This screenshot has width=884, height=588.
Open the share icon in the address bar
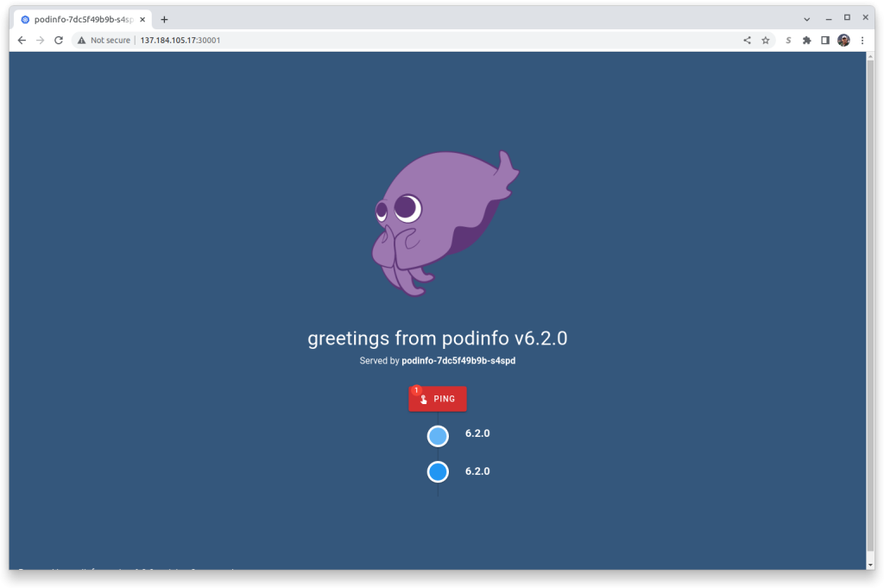click(x=747, y=40)
